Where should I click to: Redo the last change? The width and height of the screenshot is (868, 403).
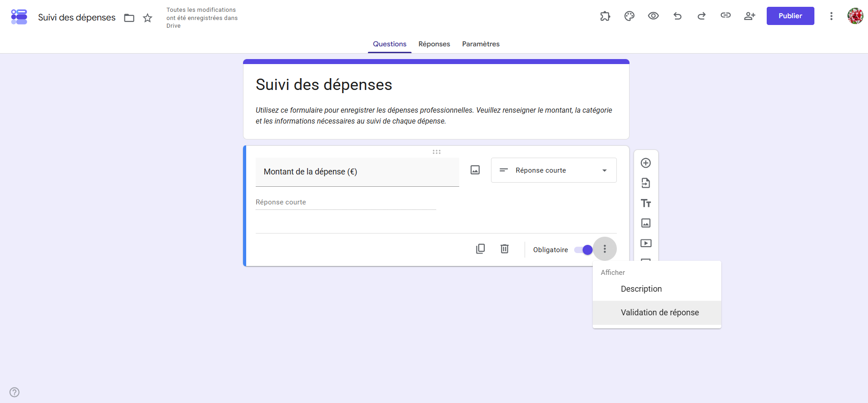pos(702,16)
